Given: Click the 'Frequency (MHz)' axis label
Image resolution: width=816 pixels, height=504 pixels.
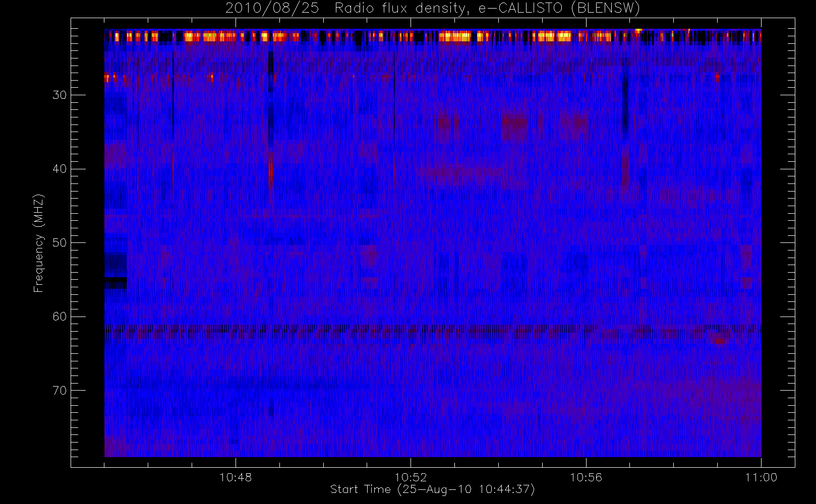Looking at the screenshot, I should pyautogui.click(x=38, y=243).
